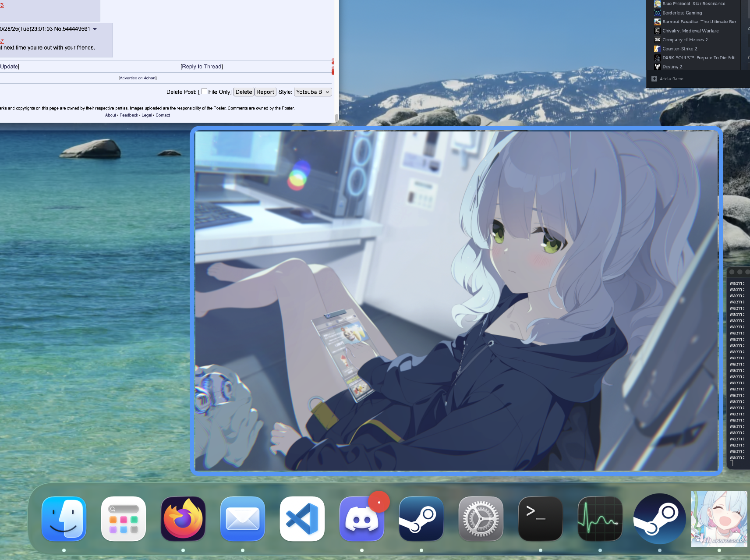Click post number 544449561
Viewport: 750px width, 560px height.
coord(76,29)
